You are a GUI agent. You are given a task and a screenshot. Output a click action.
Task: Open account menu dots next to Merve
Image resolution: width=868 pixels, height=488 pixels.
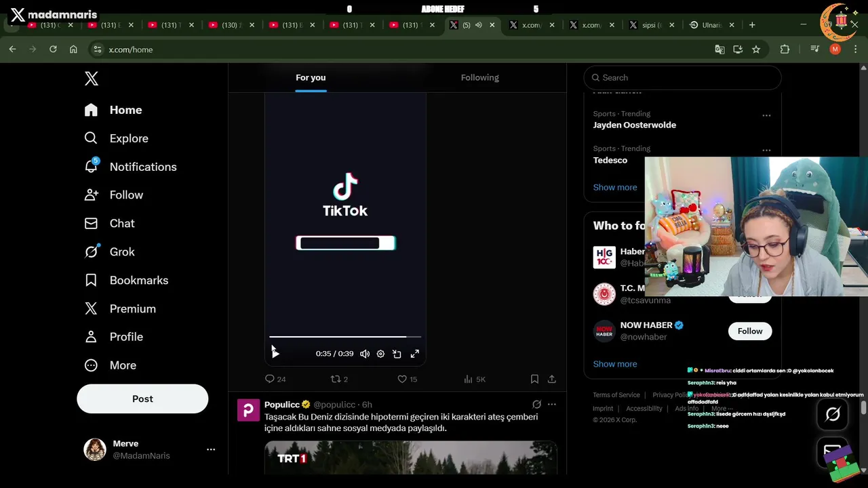[211, 449]
